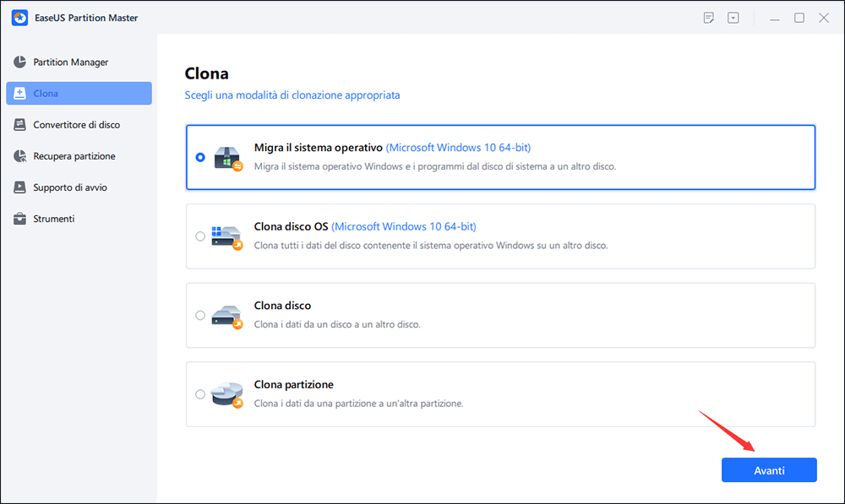Image resolution: width=845 pixels, height=504 pixels.
Task: Choose the Clona partizione radio button
Action: [200, 394]
